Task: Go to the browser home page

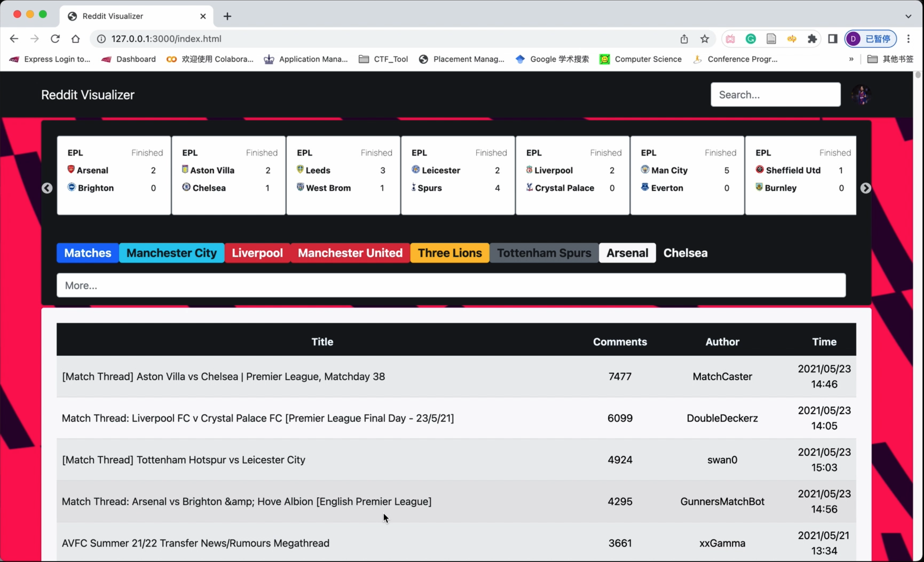Action: [76, 38]
